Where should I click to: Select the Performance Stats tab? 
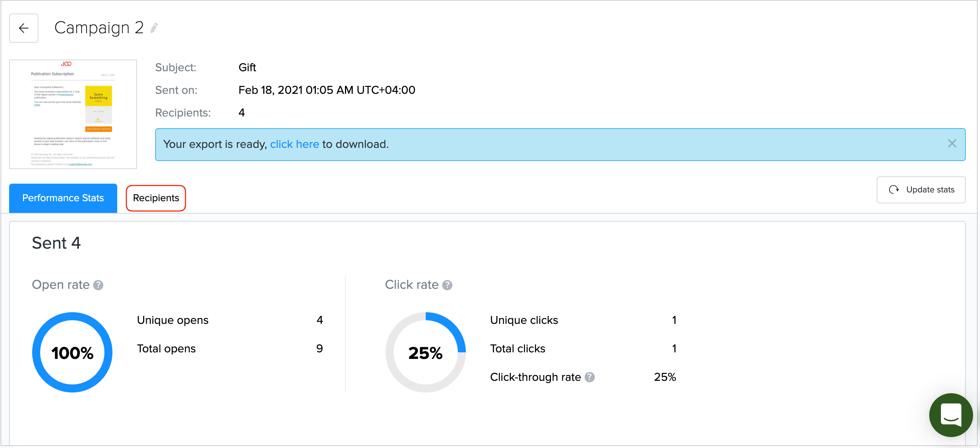point(63,198)
